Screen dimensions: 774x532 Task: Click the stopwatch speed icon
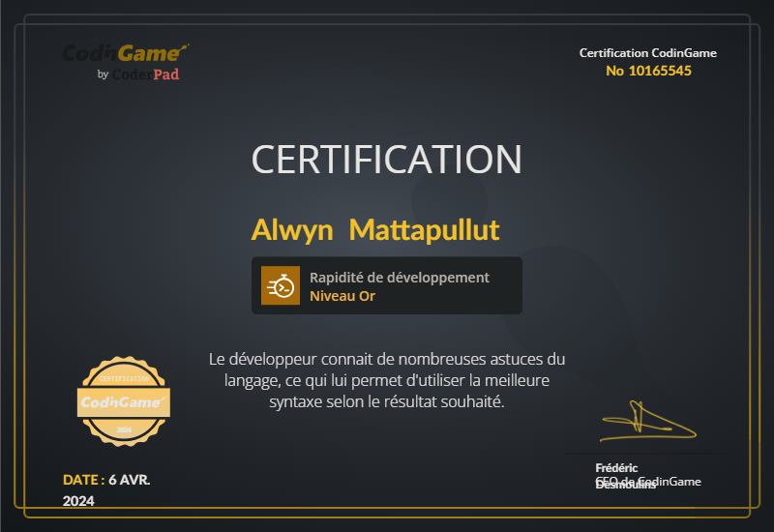tap(281, 285)
